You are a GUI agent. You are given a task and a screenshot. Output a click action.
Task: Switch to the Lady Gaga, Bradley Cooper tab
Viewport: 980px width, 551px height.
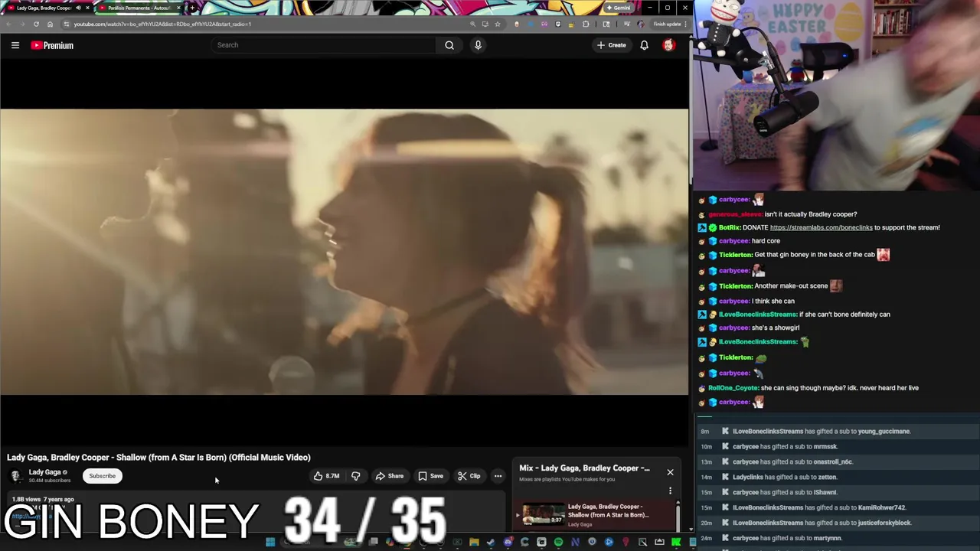pos(44,8)
